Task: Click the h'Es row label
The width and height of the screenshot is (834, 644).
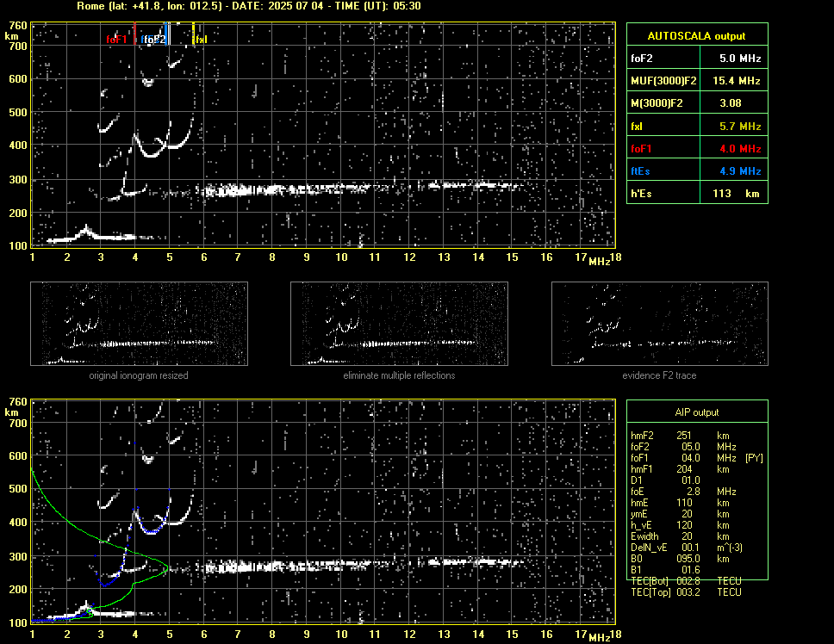Action: (x=641, y=194)
